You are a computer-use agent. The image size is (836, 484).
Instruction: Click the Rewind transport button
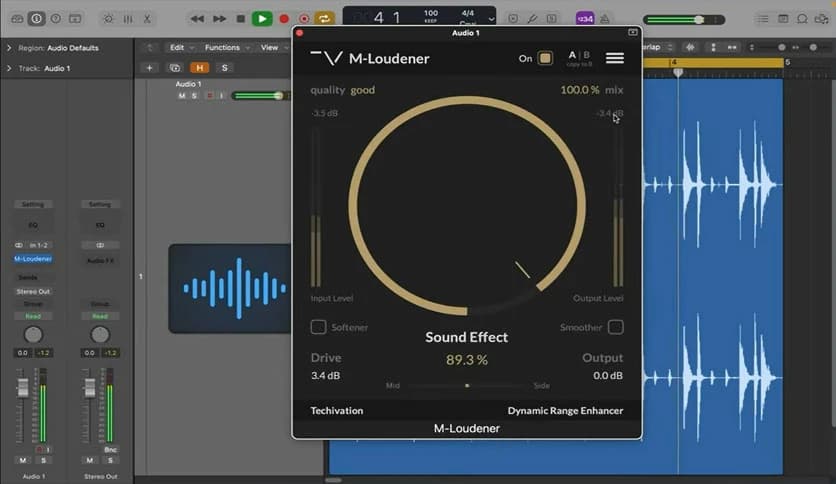[x=197, y=18]
